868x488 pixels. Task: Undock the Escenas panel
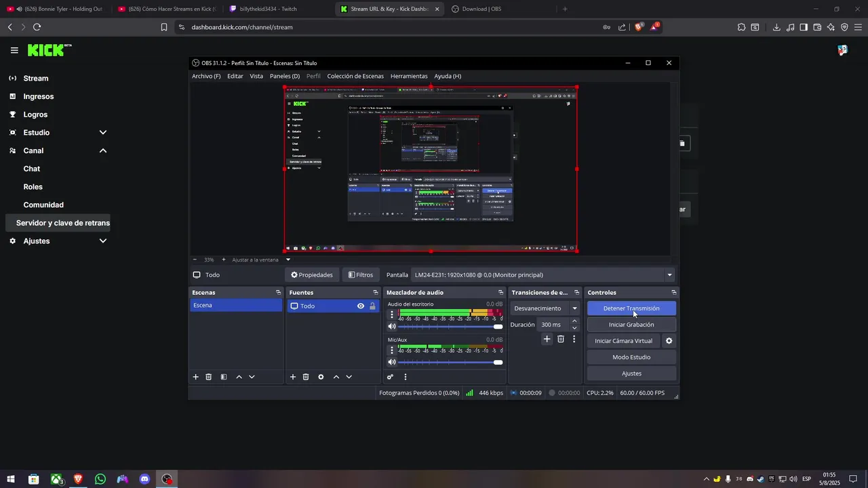click(x=278, y=293)
